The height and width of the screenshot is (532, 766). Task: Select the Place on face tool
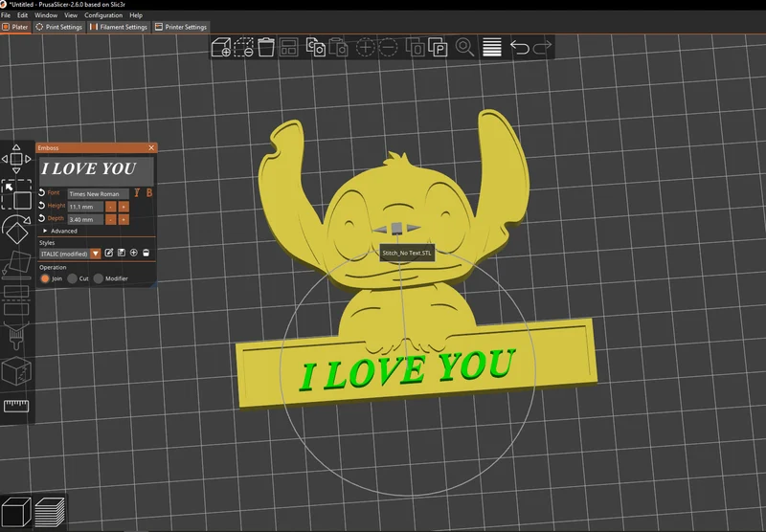click(x=16, y=264)
